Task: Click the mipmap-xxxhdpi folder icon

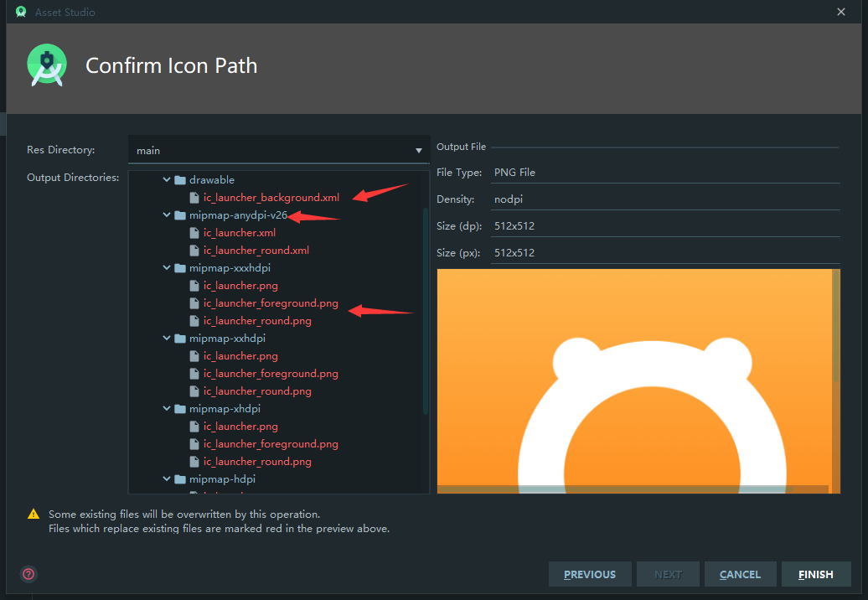Action: (x=180, y=268)
